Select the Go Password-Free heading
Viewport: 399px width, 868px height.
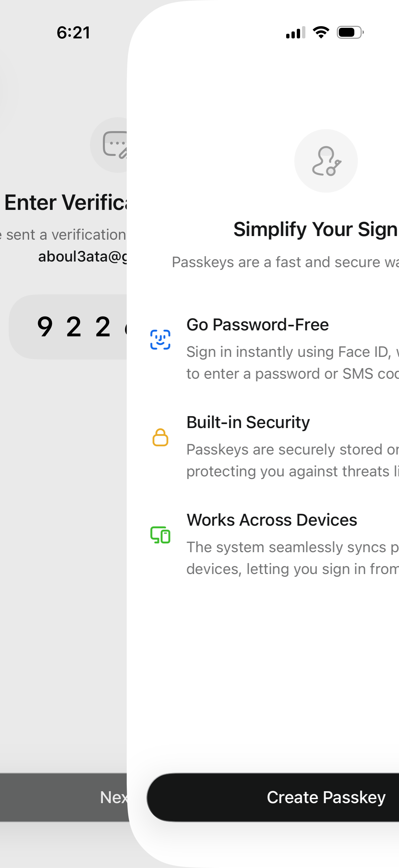(x=258, y=325)
